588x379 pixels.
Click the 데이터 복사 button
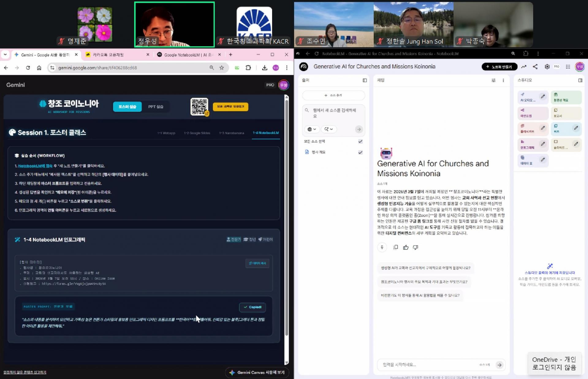[x=257, y=263]
